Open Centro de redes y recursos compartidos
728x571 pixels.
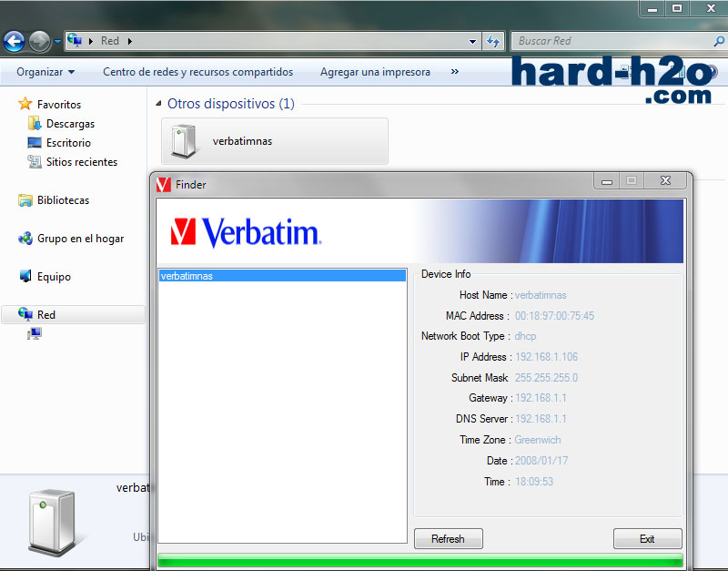(x=197, y=72)
